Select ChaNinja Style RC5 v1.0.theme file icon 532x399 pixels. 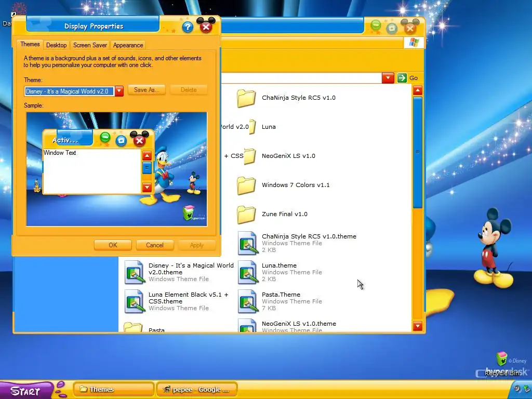pos(247,243)
